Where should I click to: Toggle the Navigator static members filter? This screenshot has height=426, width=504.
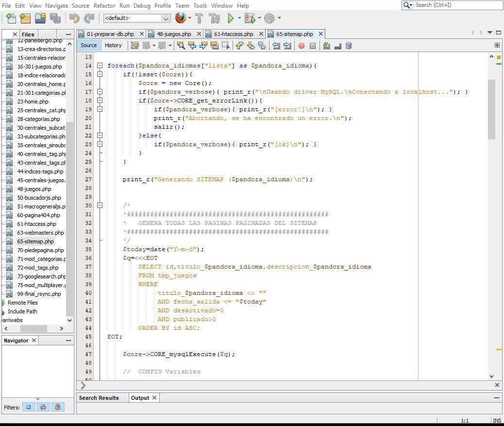point(43,407)
